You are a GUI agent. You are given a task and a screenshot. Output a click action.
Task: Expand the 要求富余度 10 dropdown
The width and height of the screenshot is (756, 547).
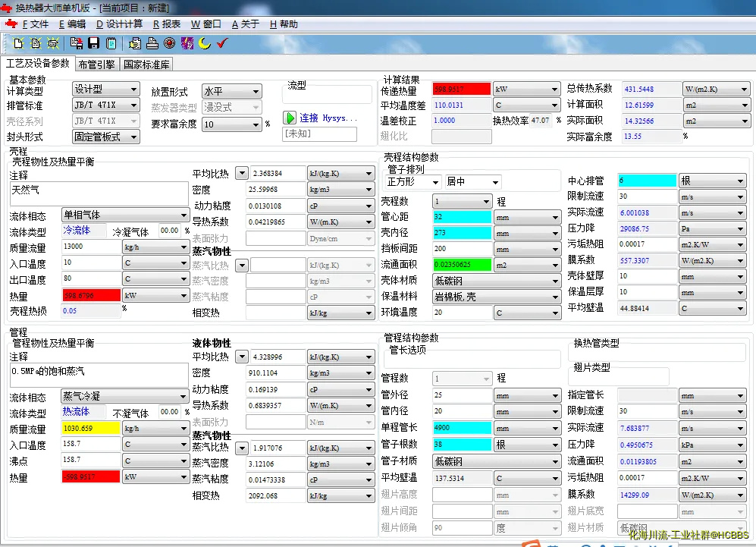[232, 124]
